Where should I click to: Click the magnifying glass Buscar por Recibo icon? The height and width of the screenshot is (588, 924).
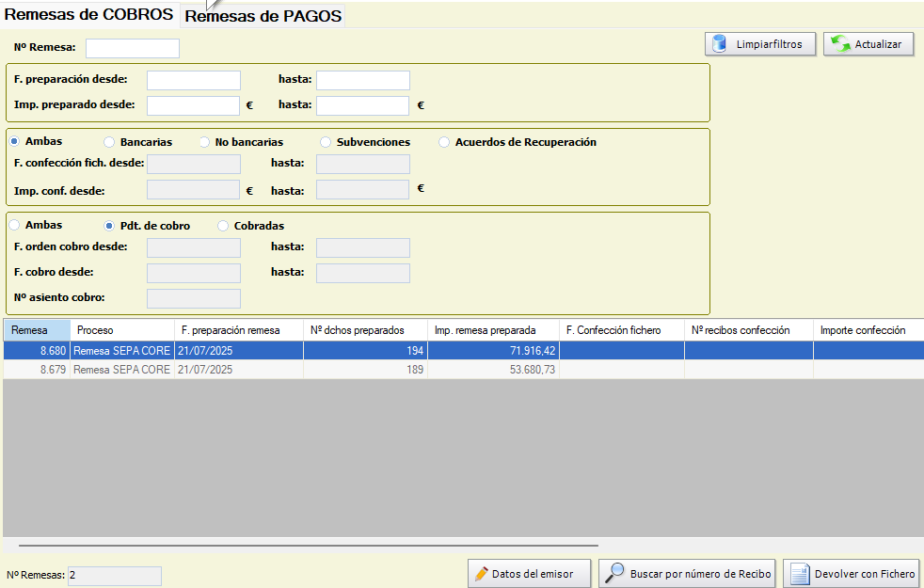(x=614, y=573)
